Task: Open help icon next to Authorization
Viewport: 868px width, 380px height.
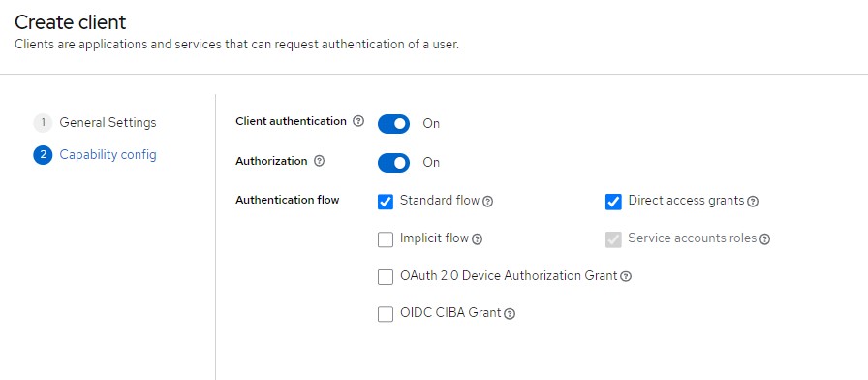Action: pyautogui.click(x=319, y=161)
